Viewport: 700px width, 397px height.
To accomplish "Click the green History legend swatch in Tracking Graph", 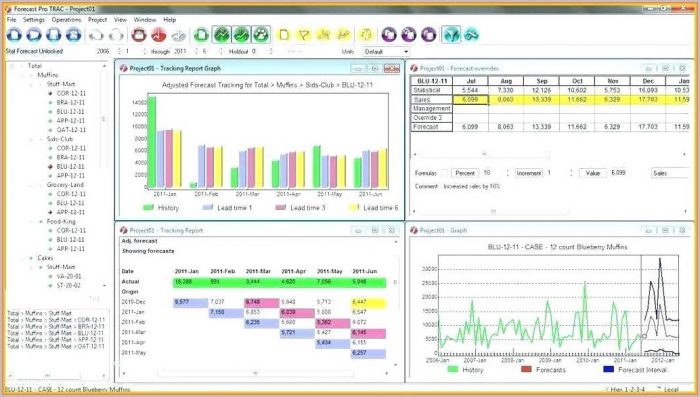I will (x=148, y=207).
